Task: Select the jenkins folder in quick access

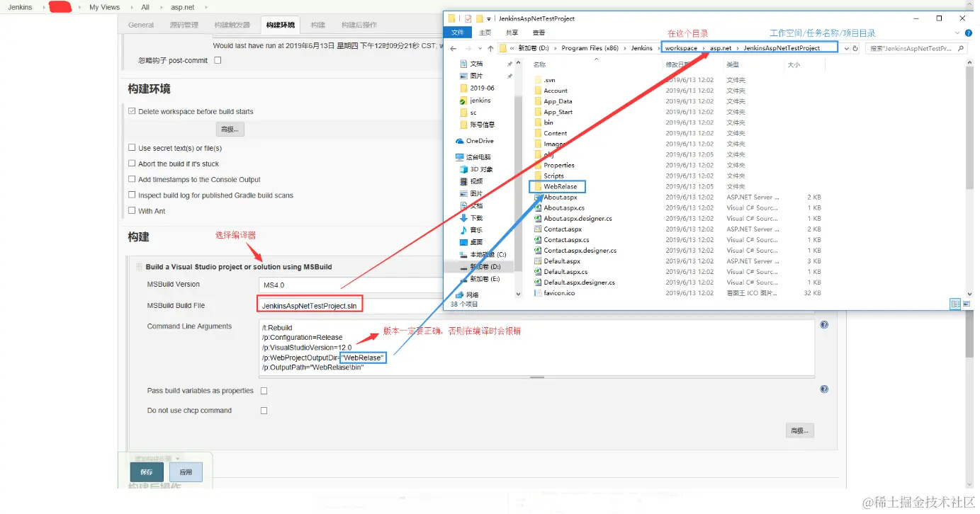Action: point(475,101)
